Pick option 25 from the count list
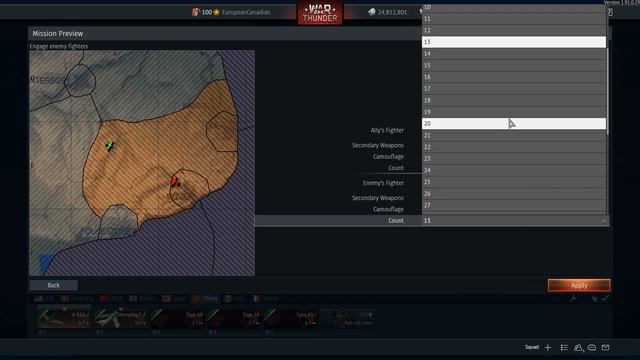 click(513, 182)
